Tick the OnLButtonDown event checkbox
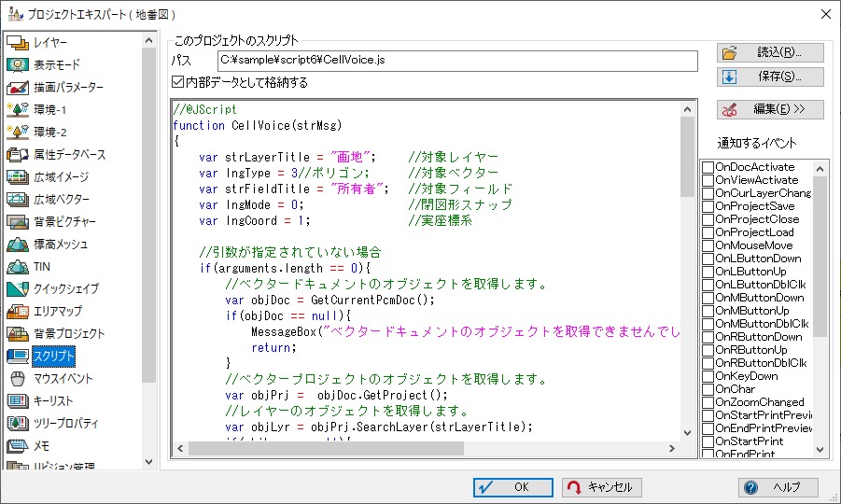Viewport: 841px width, 504px height. pyautogui.click(x=708, y=259)
